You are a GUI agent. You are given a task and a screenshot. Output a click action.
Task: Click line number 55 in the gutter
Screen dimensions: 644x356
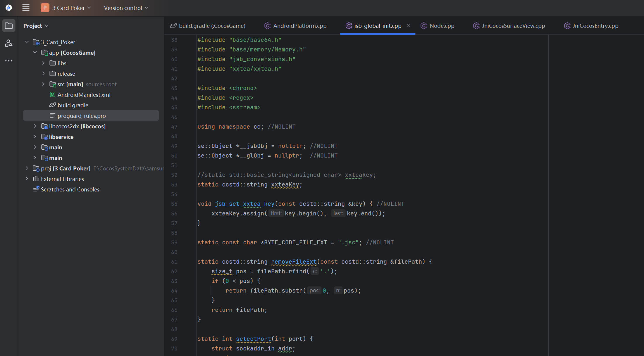174,204
